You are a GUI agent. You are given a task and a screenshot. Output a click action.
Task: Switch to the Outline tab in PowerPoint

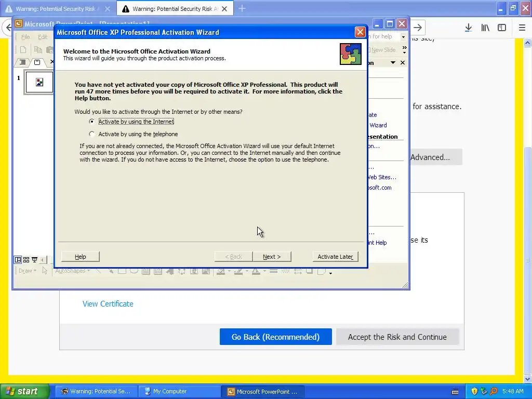[22, 62]
